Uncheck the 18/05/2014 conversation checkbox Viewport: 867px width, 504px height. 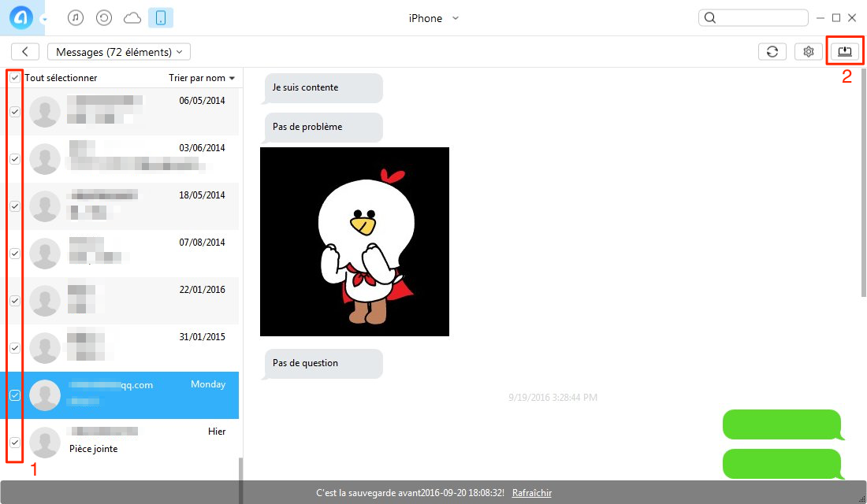click(15, 206)
